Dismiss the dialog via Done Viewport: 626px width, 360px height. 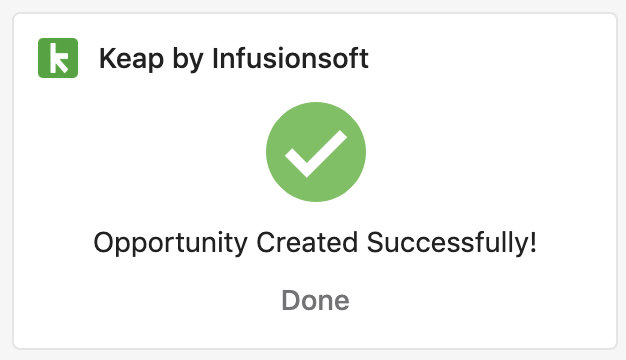click(315, 300)
